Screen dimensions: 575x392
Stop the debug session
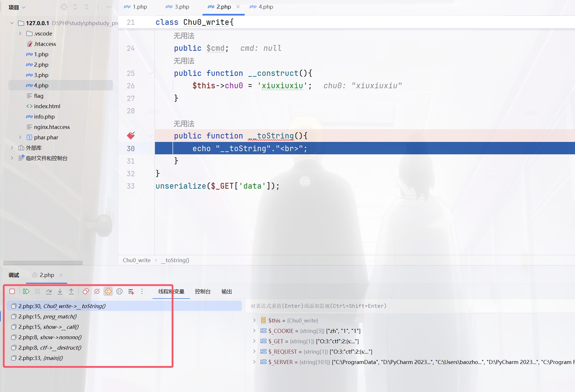point(12,291)
